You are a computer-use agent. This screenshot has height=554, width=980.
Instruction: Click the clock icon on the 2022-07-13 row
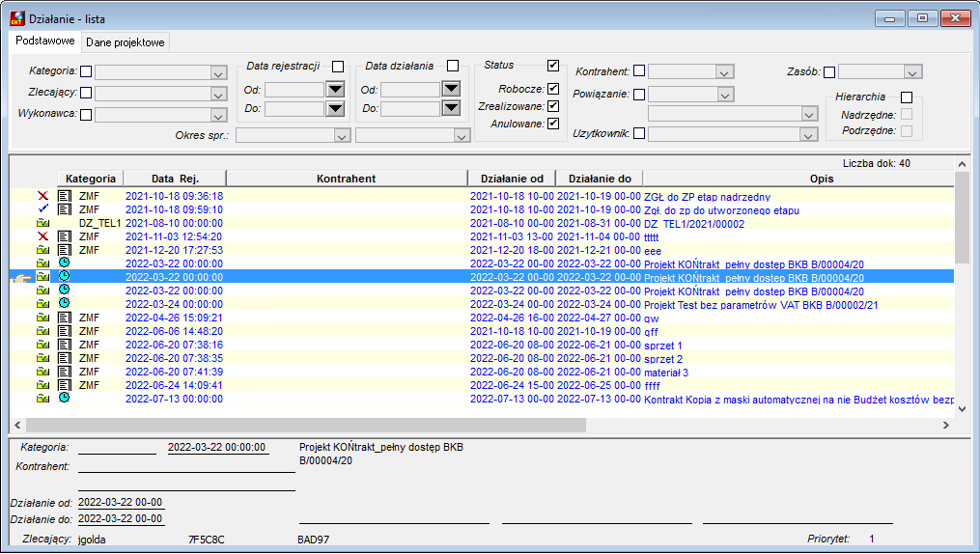(64, 398)
